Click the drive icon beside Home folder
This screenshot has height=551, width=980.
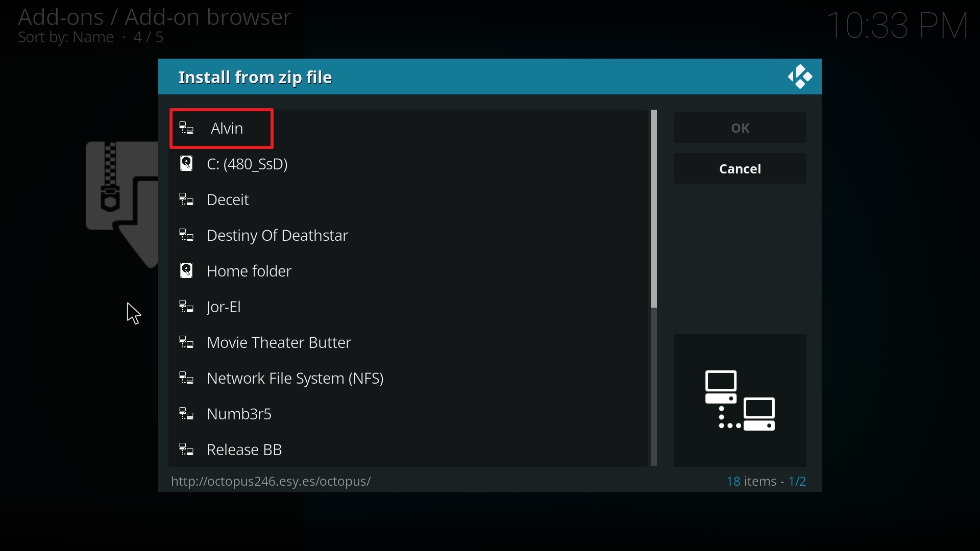click(187, 271)
